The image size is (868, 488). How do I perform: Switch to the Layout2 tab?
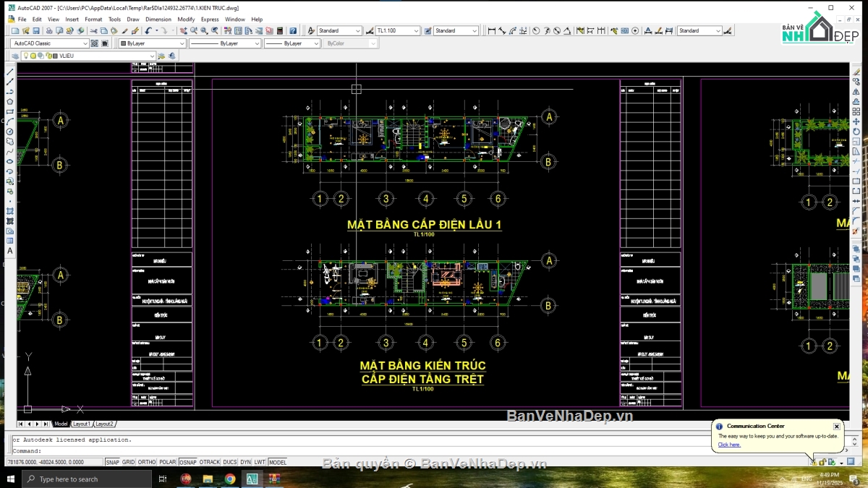pos(104,424)
